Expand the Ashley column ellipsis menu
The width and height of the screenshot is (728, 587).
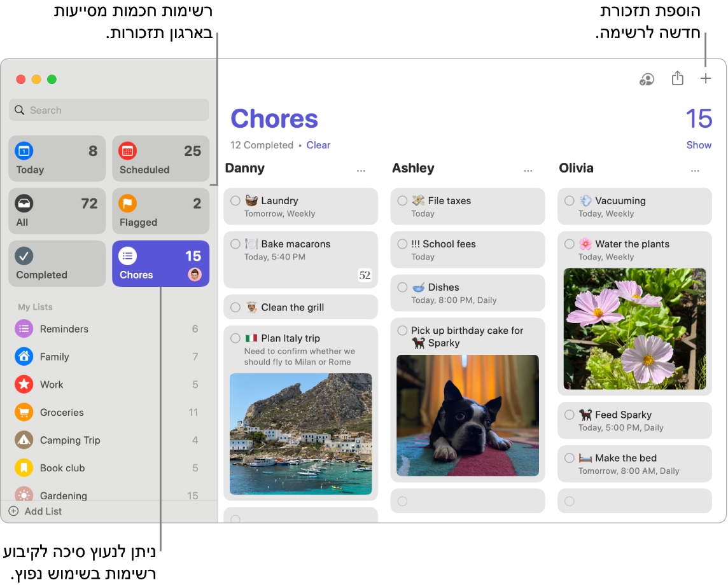coord(528,170)
